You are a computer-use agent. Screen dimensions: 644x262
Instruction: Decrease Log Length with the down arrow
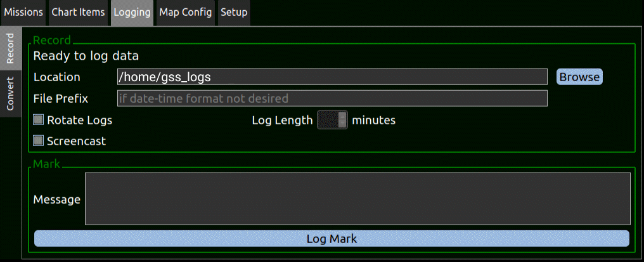pyautogui.click(x=342, y=124)
